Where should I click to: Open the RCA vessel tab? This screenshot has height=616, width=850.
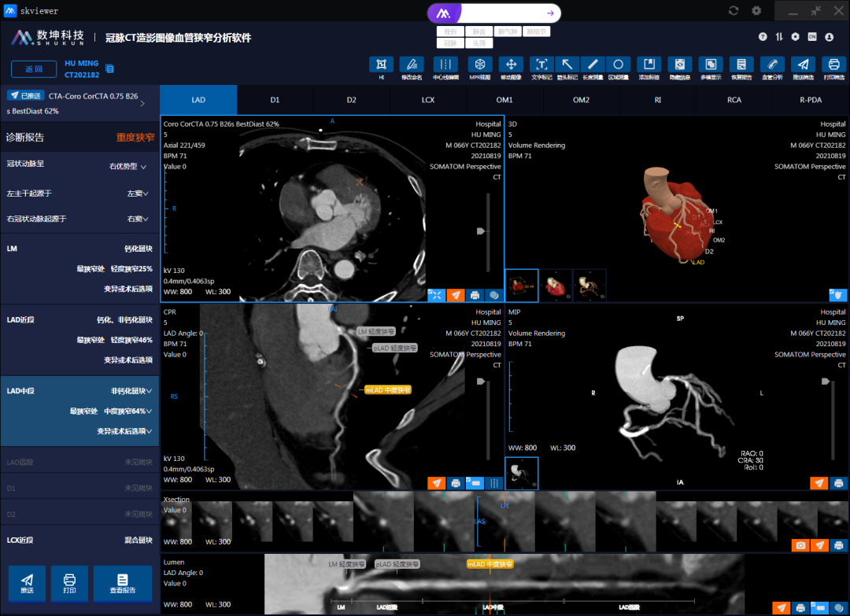[734, 100]
